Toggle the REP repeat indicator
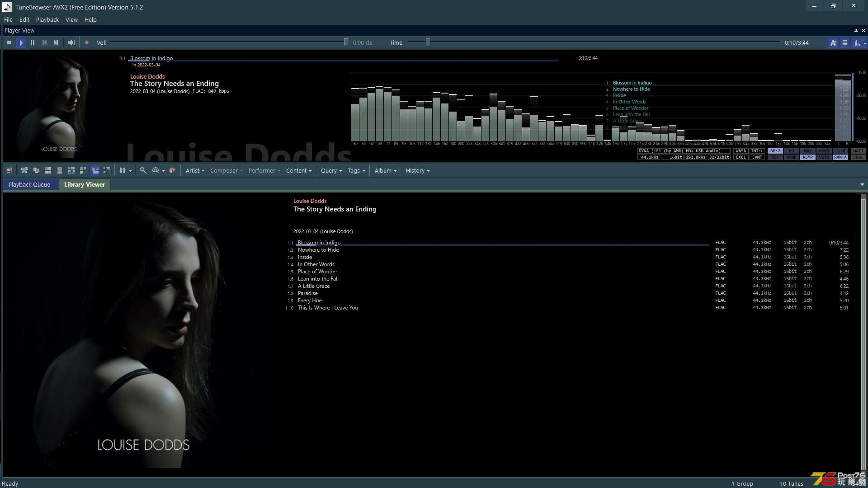The width and height of the screenshot is (868, 488). (775, 157)
